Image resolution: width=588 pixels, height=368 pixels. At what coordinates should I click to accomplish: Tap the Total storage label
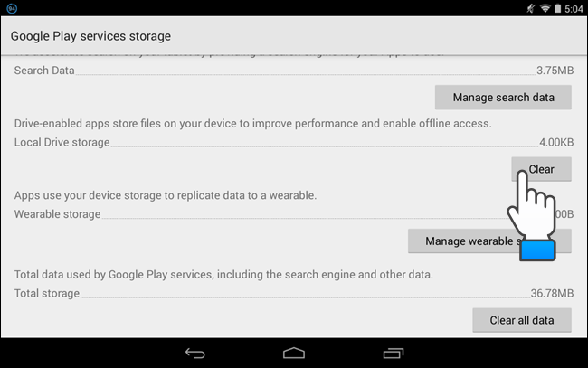[47, 293]
